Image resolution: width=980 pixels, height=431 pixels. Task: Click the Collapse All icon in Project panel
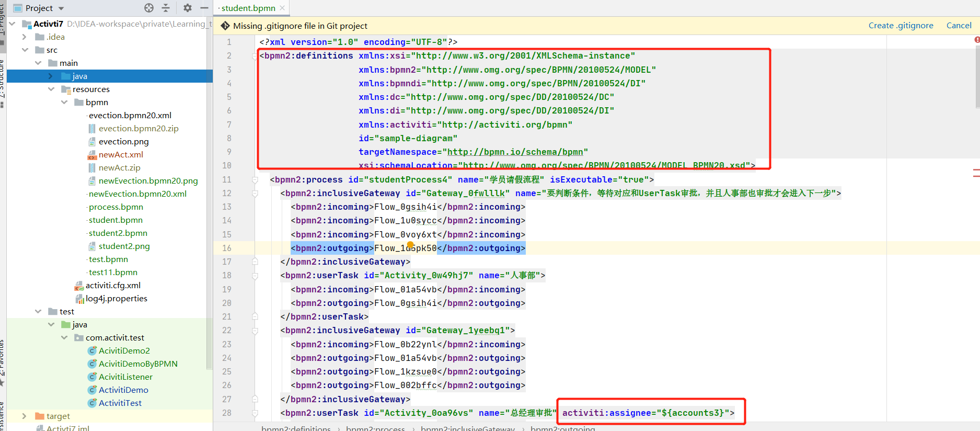(x=166, y=8)
